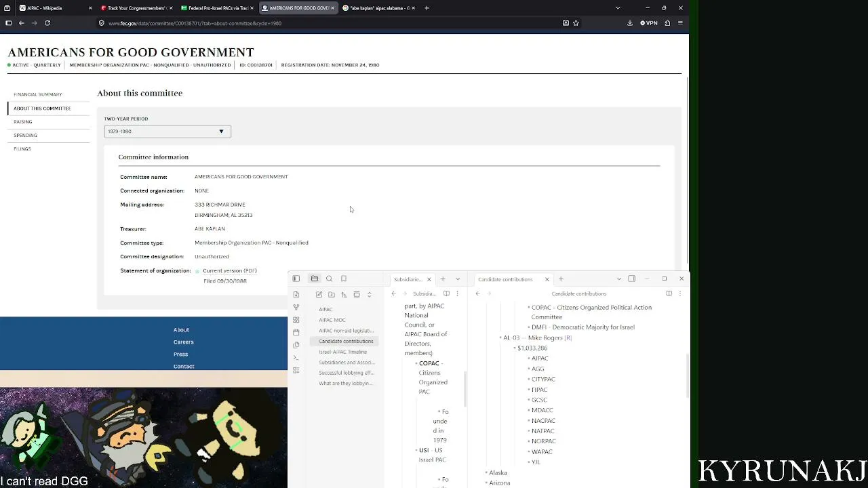Open Obsidian bookmarks icon
This screenshot has height=488, width=868.
tap(344, 279)
